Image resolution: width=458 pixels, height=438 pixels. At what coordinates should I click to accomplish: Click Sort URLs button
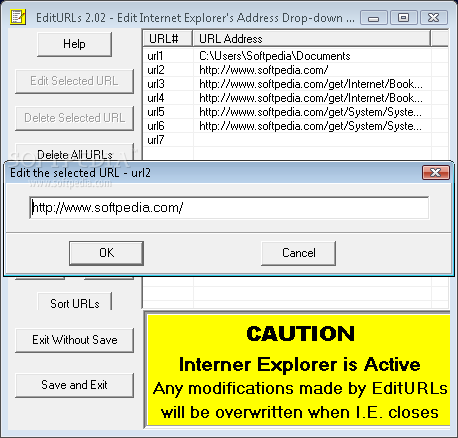point(74,302)
